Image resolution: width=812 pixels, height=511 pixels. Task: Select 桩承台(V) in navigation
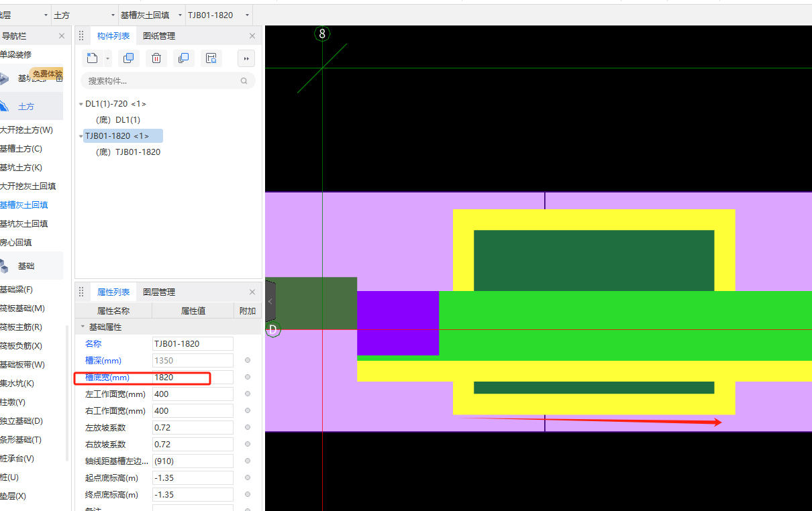(17, 459)
